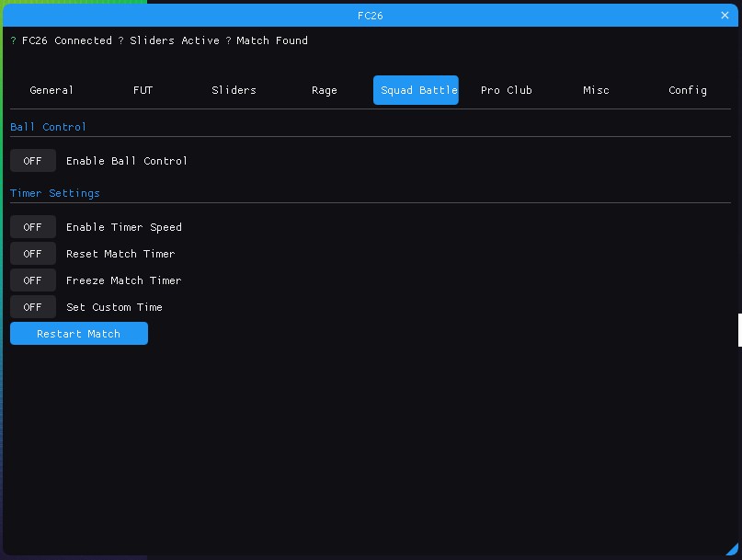
Task: Select the Rage tab
Action: [325, 90]
